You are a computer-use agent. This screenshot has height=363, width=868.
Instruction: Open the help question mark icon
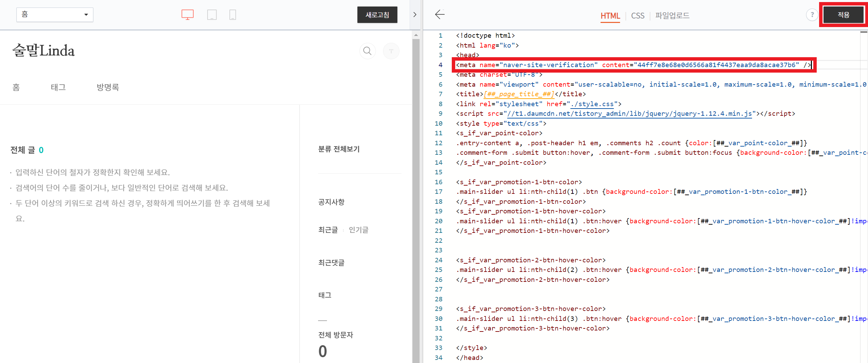[x=812, y=15]
